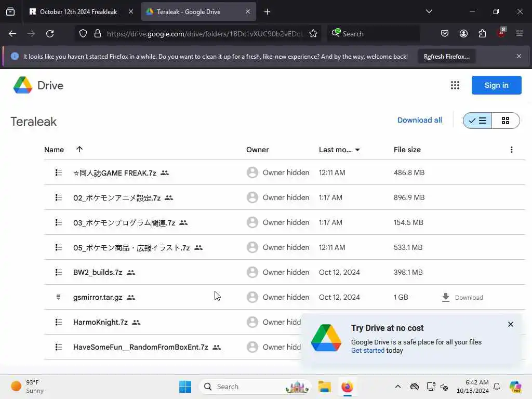Reload the page with the refresh icon
The height and width of the screenshot is (399, 532).
coord(50,34)
